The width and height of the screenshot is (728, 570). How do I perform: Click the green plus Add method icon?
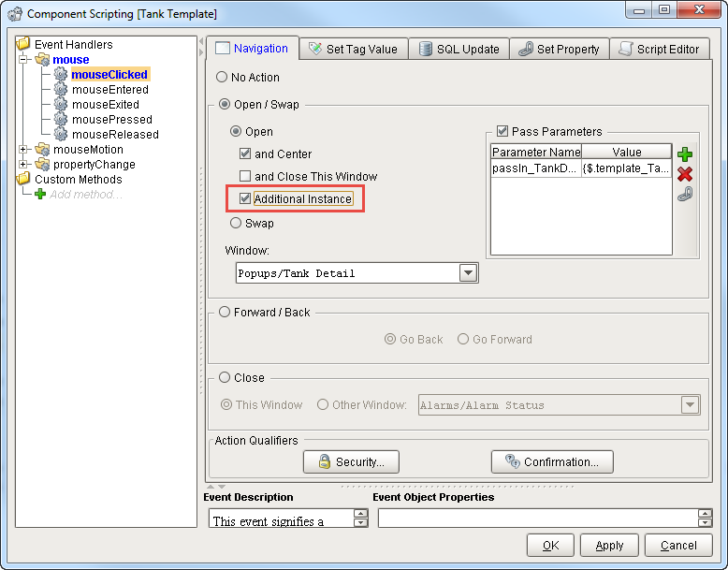coord(40,194)
